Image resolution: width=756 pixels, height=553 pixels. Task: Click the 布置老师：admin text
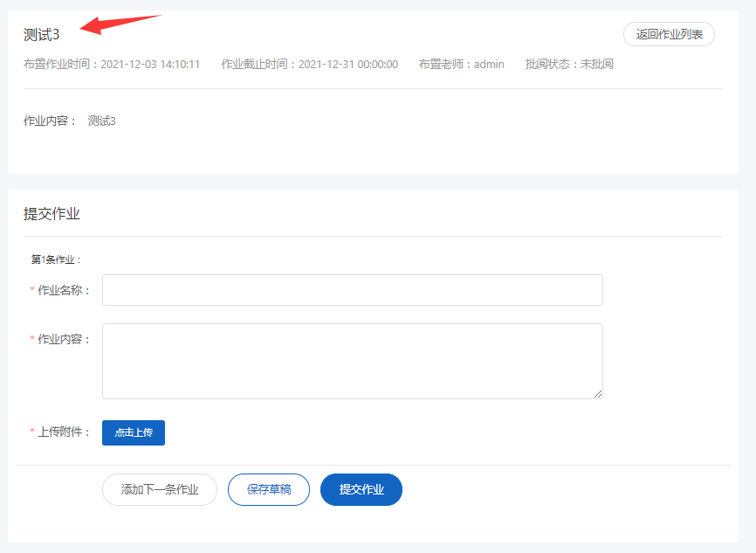pos(462,64)
